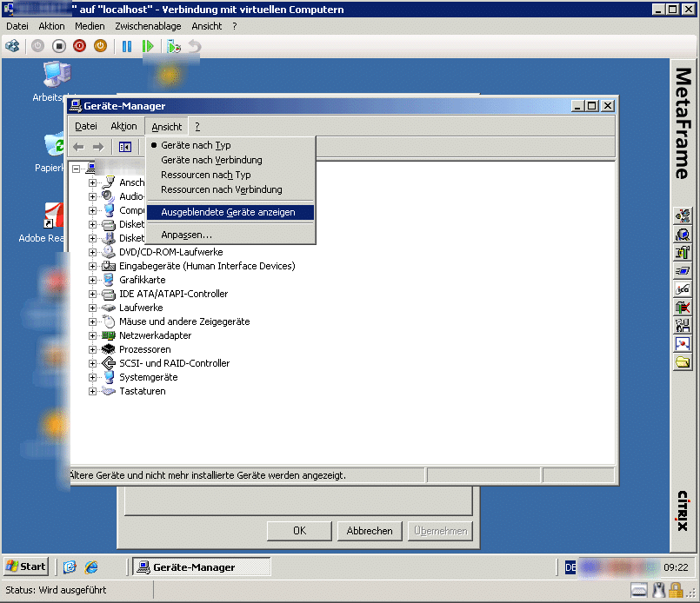The height and width of the screenshot is (603, 700).
Task: Open the Datei menu of the VM connection window
Action: point(17,26)
